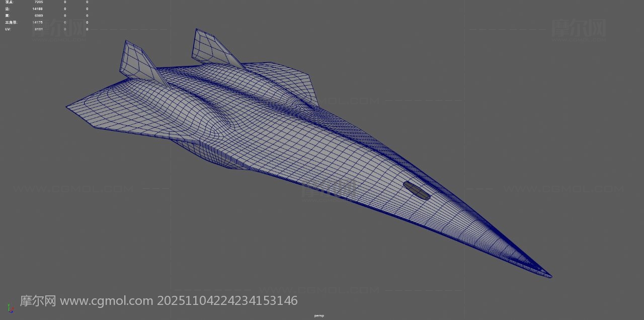
Task: Click the dark cockpit window opening
Action: (417, 191)
